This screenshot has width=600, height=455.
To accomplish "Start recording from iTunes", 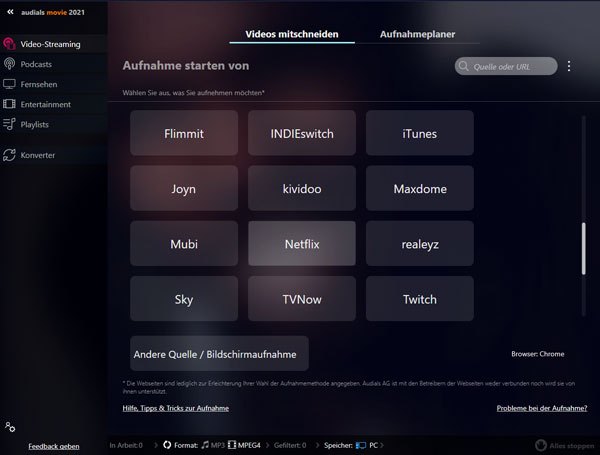I will tap(420, 133).
